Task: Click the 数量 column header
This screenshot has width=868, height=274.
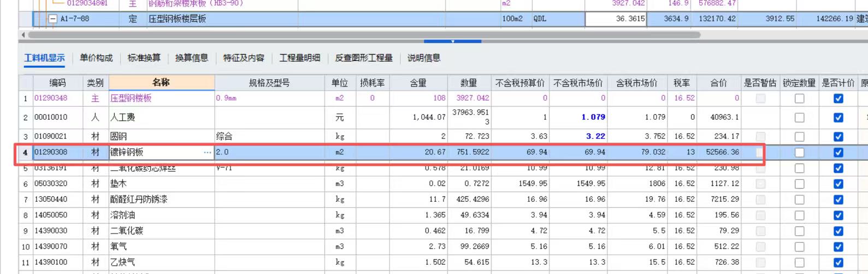Action: click(469, 83)
